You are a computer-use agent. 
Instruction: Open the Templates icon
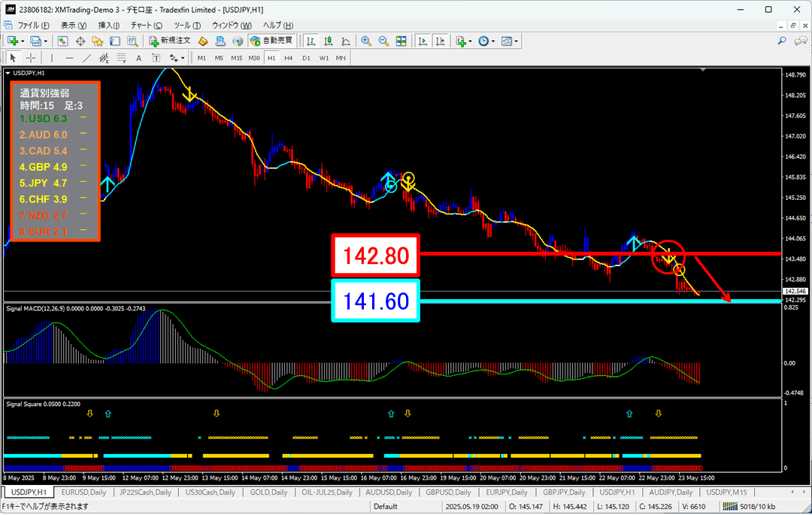507,41
